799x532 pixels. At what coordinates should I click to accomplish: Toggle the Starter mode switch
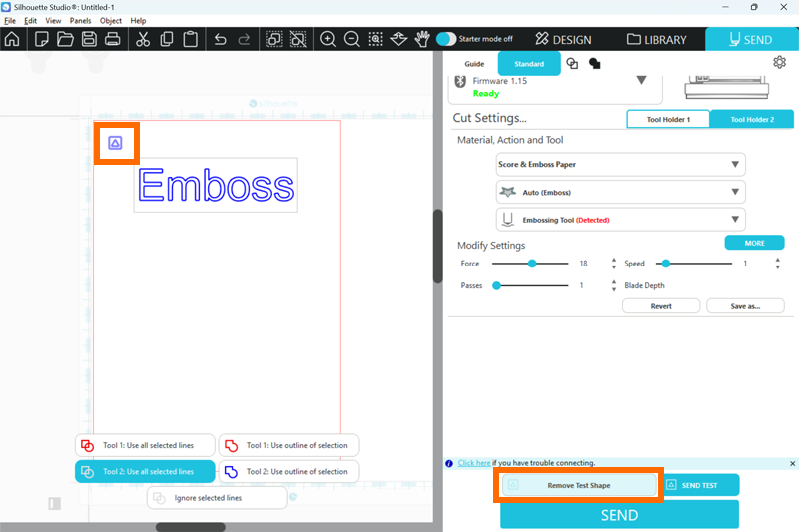pyautogui.click(x=446, y=39)
